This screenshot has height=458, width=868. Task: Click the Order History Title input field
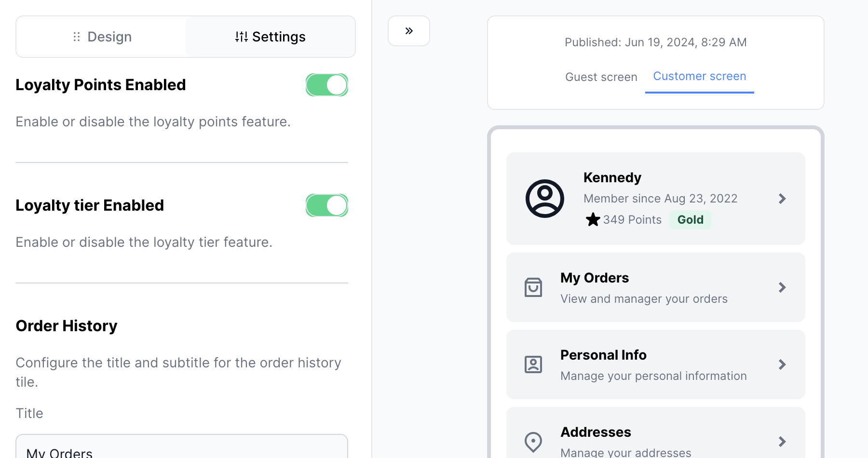pyautogui.click(x=182, y=448)
